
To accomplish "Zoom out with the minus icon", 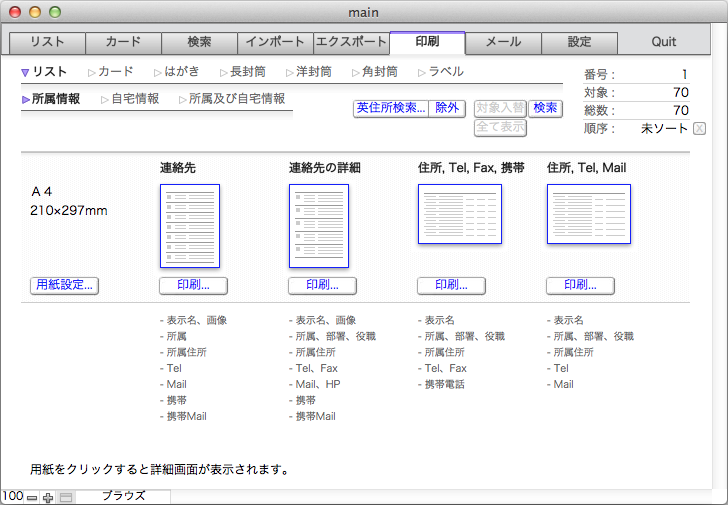I will click(32, 497).
